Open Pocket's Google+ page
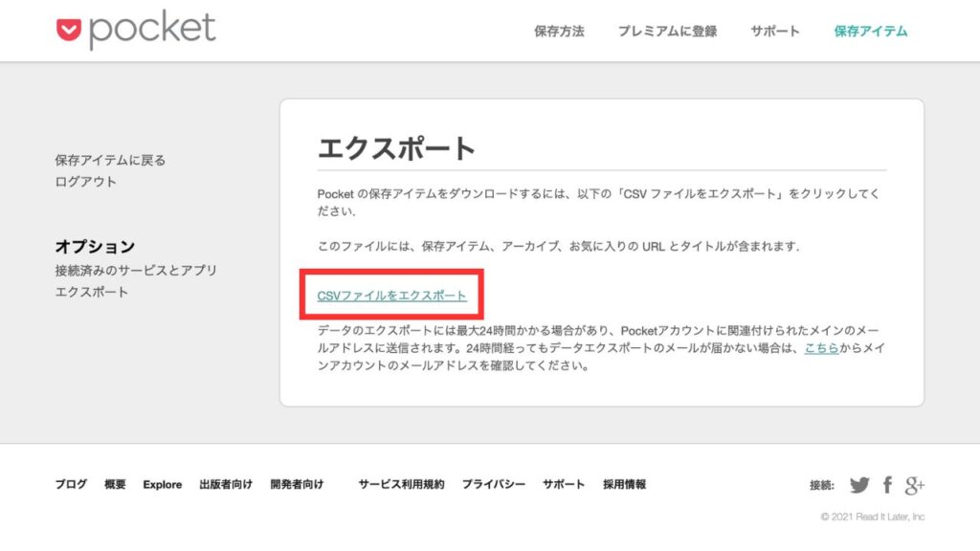 point(914,485)
